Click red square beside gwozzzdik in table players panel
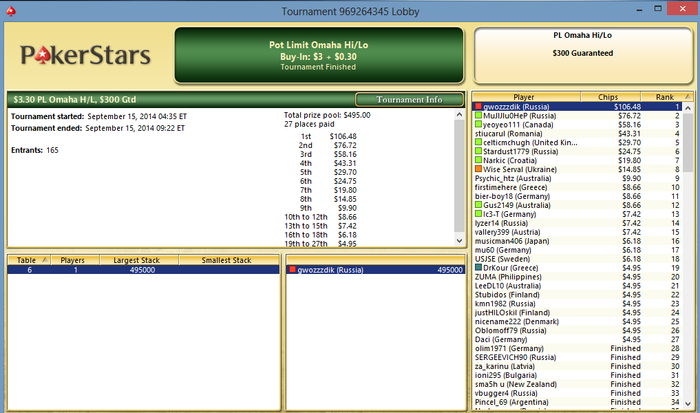The width and height of the screenshot is (700, 413). tap(292, 270)
